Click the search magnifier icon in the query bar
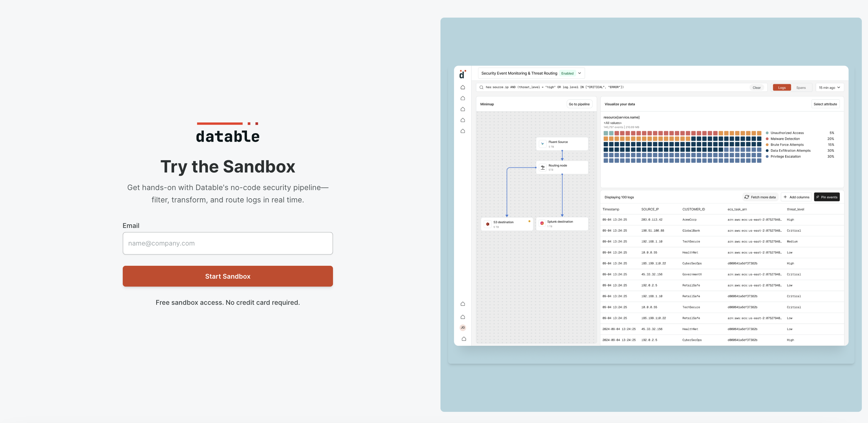Screen dimensions: 868x423 (481, 87)
